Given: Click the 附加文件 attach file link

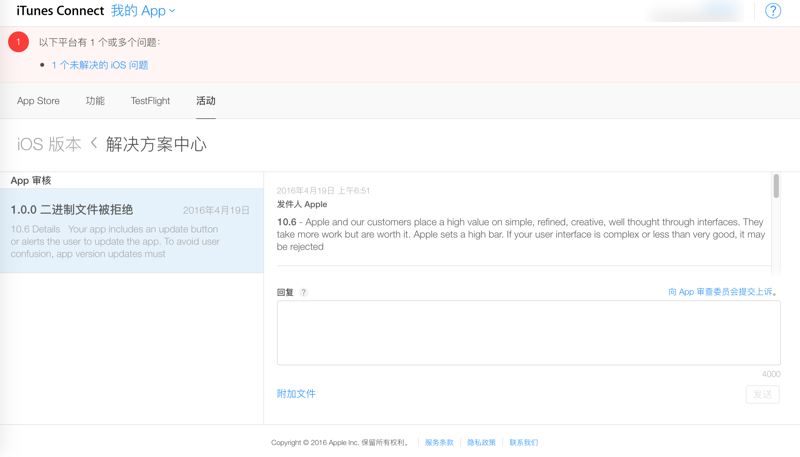Looking at the screenshot, I should pos(296,394).
